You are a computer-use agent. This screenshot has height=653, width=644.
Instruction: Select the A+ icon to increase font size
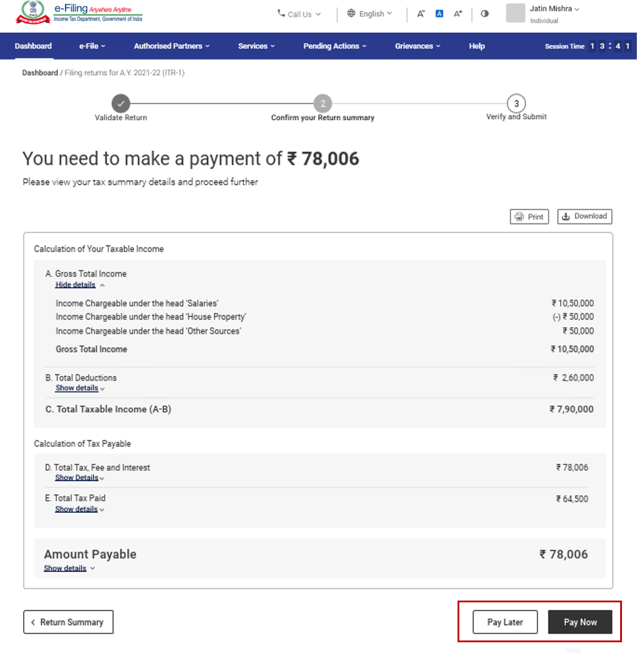[x=458, y=13]
